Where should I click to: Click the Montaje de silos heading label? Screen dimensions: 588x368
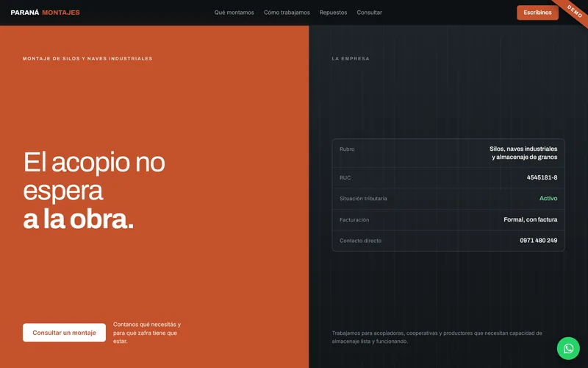(x=87, y=59)
